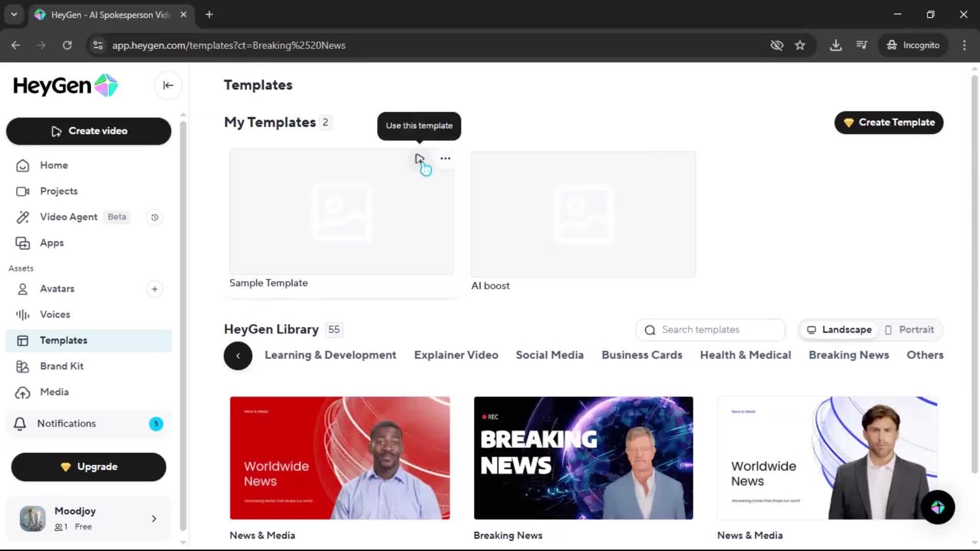980x551 pixels.
Task: Click Use this template icon
Action: pyautogui.click(x=419, y=159)
